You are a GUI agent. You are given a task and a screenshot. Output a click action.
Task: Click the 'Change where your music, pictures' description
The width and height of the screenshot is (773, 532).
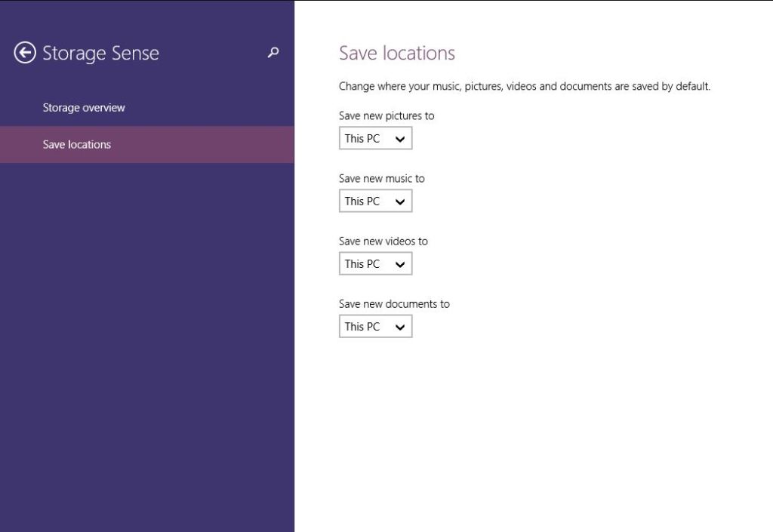525,87
